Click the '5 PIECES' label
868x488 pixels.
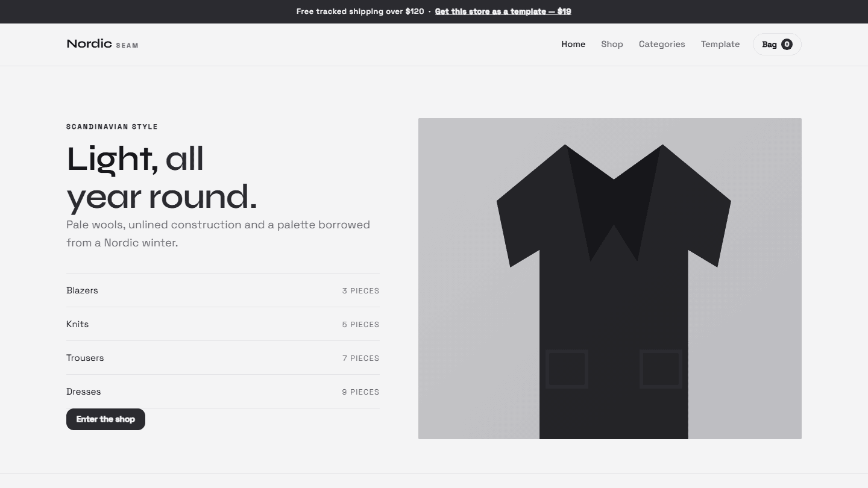coord(360,325)
